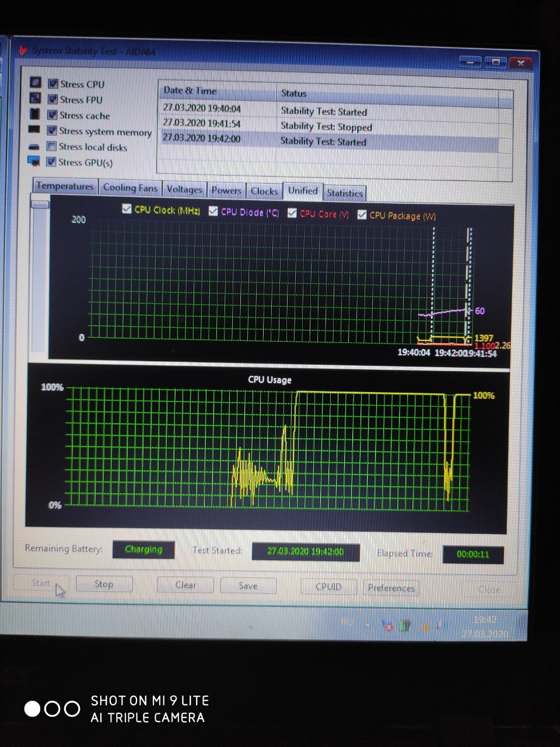Click the CPU chip icon beside Stress CPU
The height and width of the screenshot is (747, 560).
click(36, 83)
